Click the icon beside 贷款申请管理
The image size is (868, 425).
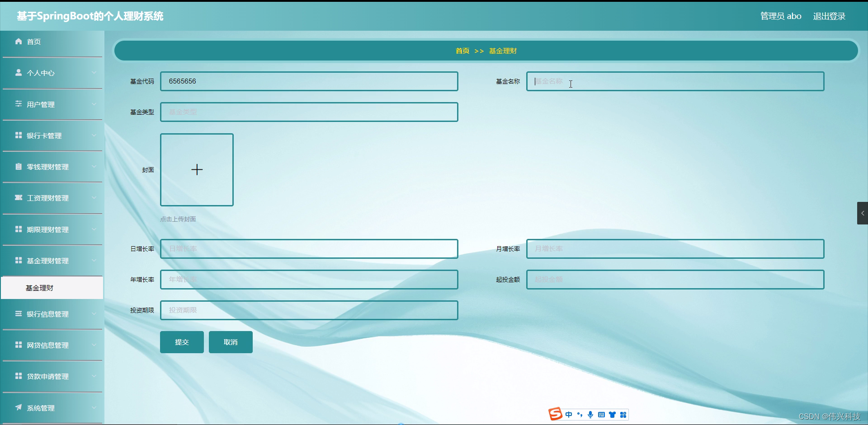[x=19, y=376]
